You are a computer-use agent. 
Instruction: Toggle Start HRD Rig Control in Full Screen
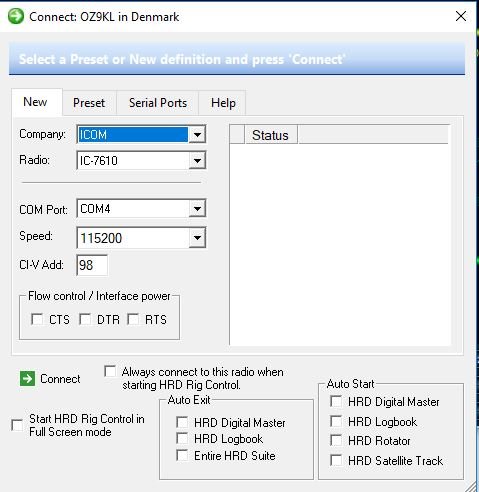(x=17, y=425)
